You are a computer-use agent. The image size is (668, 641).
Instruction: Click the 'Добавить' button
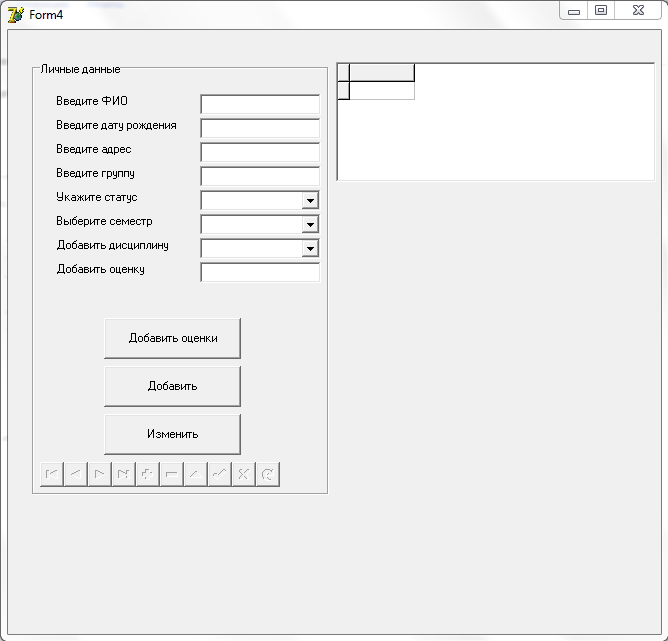pyautogui.click(x=173, y=386)
